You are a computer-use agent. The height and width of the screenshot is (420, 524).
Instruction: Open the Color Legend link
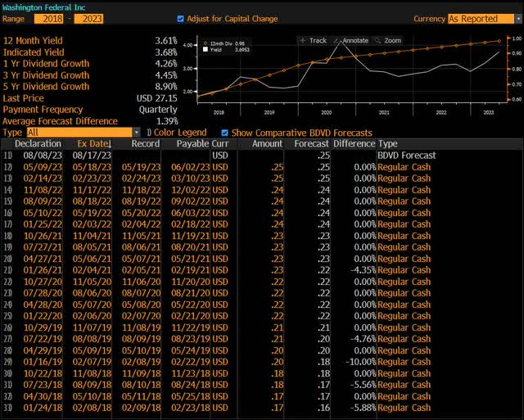click(177, 133)
